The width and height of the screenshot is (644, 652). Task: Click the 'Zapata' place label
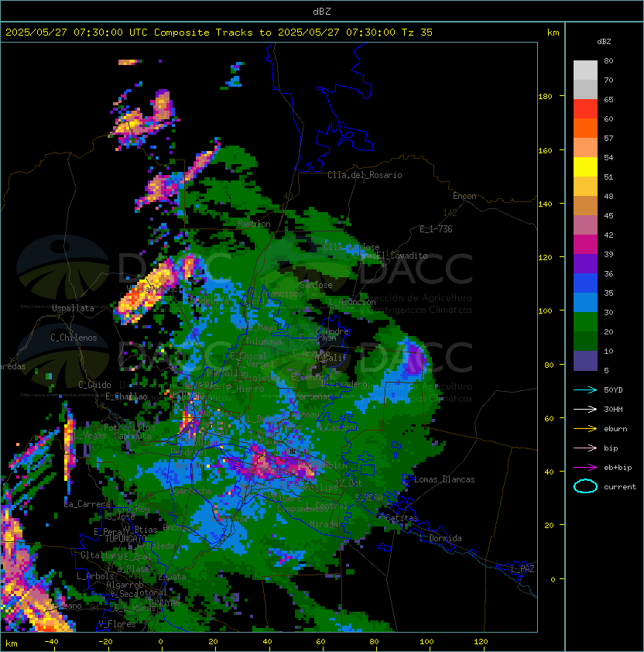(x=172, y=577)
